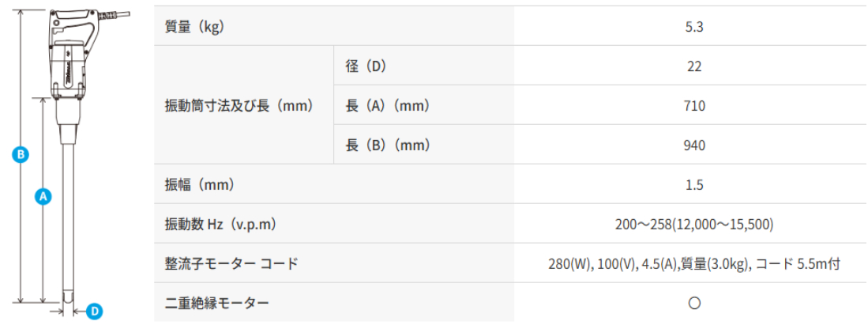Click the blue A dimension marker
The height and width of the screenshot is (325, 868).
(x=43, y=196)
